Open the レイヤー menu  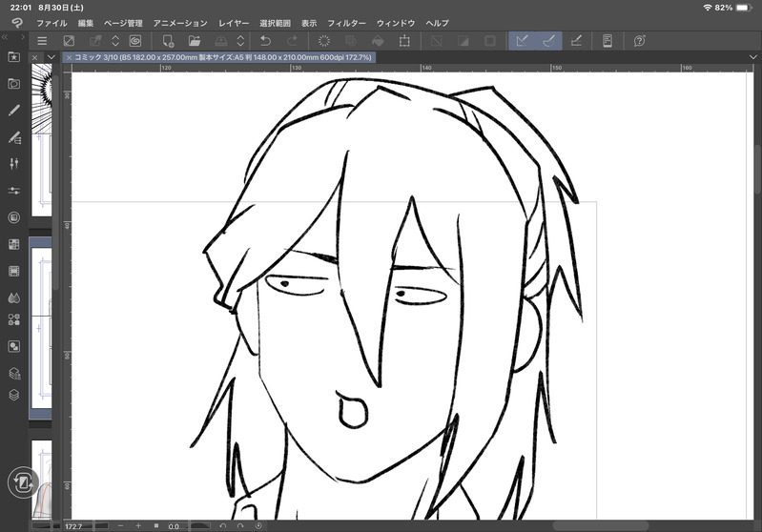pyautogui.click(x=234, y=23)
